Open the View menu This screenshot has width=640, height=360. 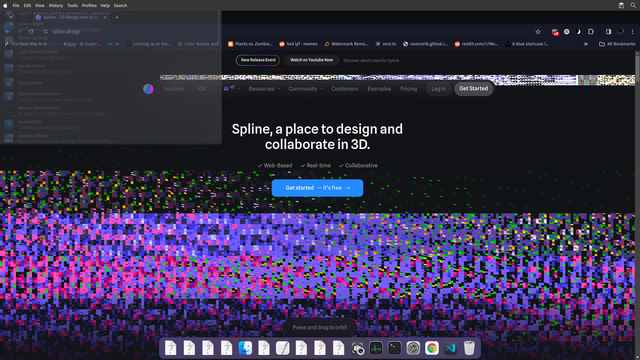(40, 5)
